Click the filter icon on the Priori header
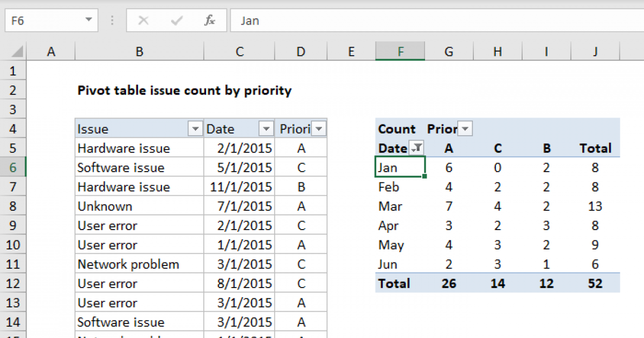 (x=319, y=129)
